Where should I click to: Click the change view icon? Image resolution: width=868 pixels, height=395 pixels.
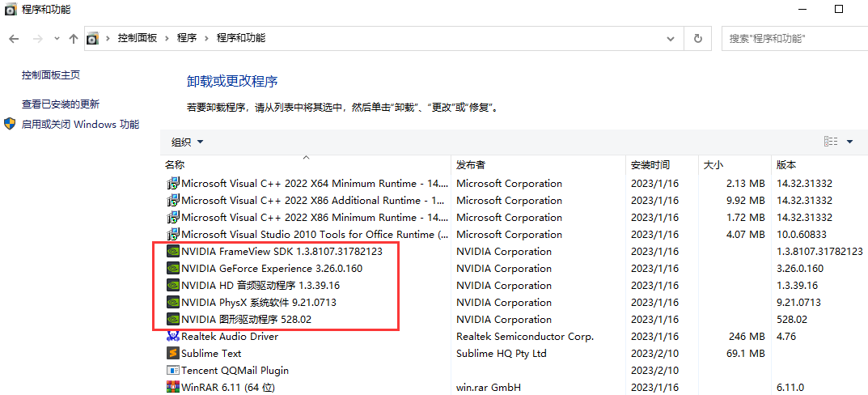coord(830,142)
